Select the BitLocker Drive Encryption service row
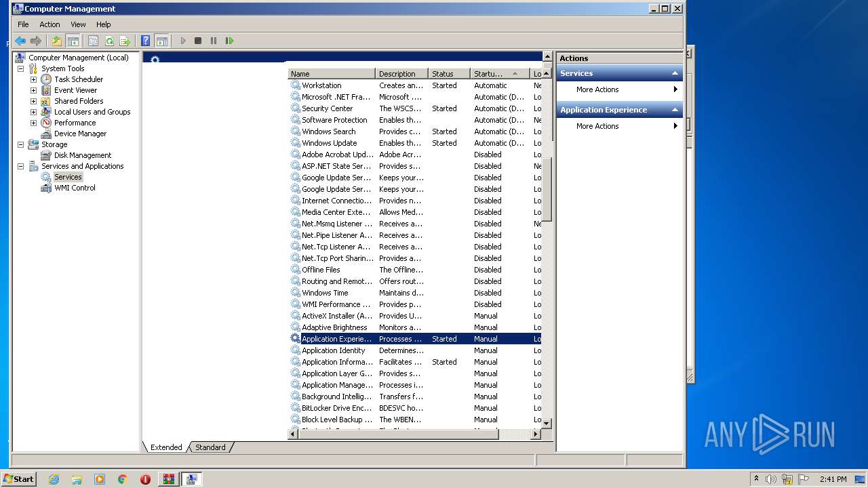Screen dimensions: 868x488 [x=415, y=408]
